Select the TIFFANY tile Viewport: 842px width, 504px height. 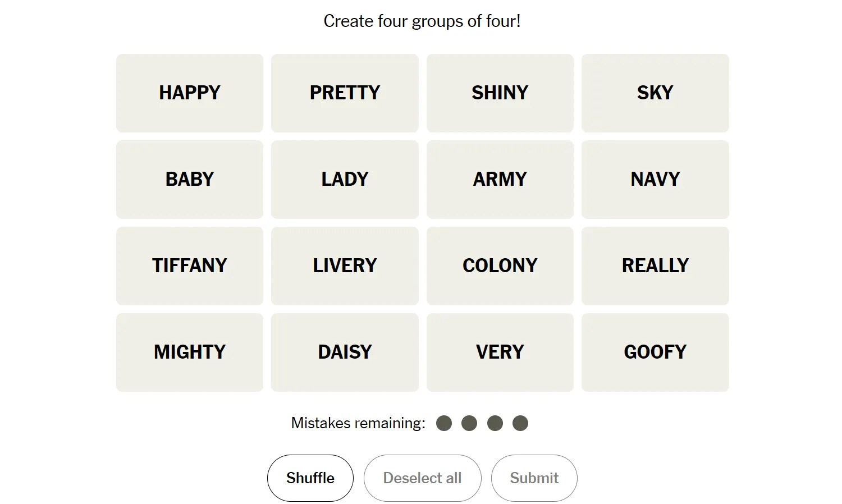(190, 266)
